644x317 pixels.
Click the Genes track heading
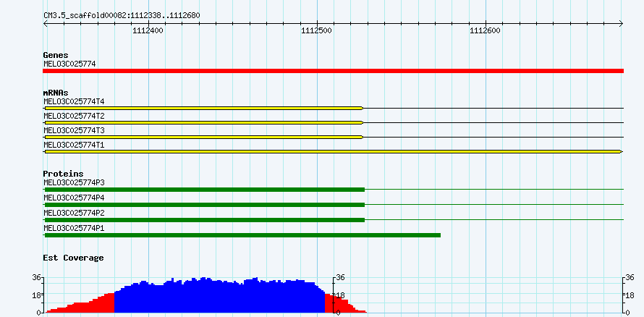click(56, 55)
